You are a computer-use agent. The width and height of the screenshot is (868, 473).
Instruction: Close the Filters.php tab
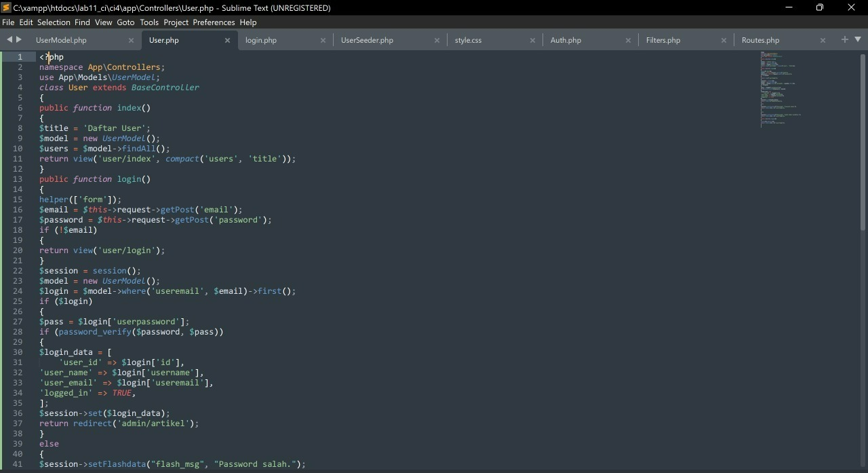click(x=724, y=40)
